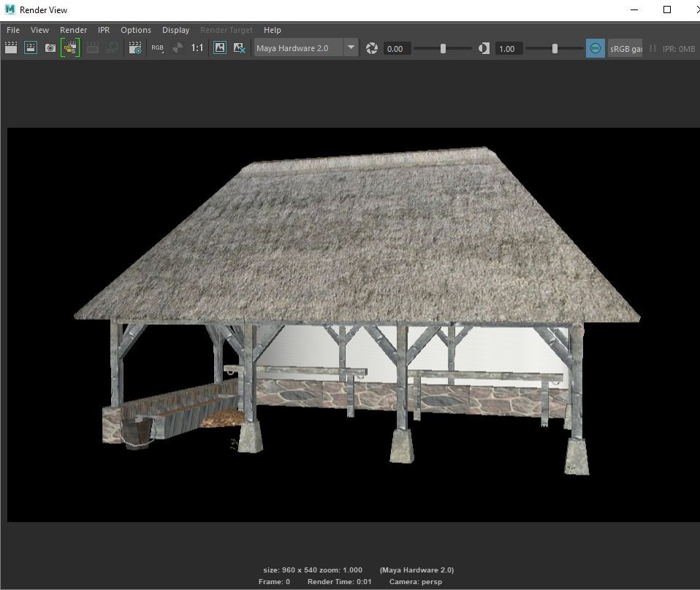This screenshot has height=590, width=700.
Task: Toggle the color management ON button
Action: [x=596, y=48]
